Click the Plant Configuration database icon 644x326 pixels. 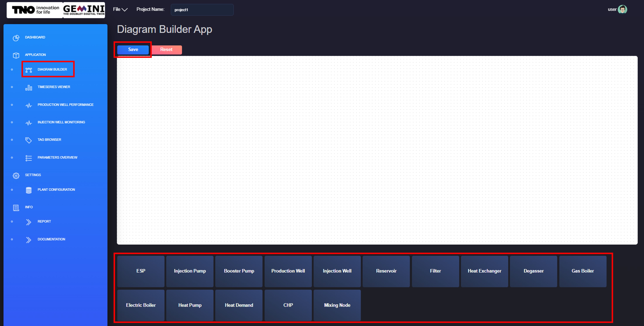(29, 190)
